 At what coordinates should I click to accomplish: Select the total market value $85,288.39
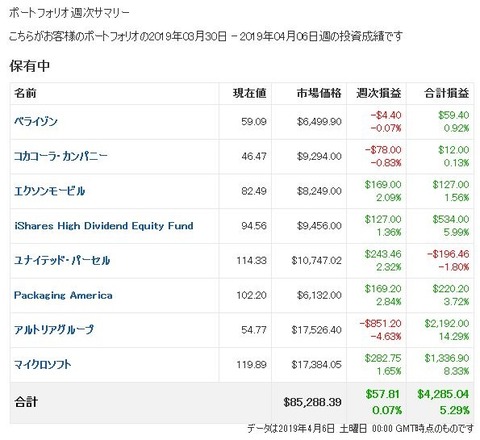tap(312, 402)
